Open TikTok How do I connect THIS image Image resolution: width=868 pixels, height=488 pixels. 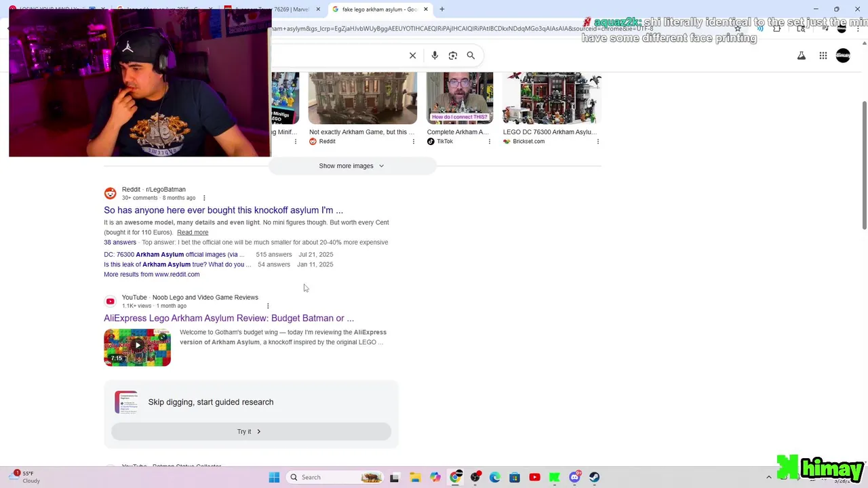point(460,99)
